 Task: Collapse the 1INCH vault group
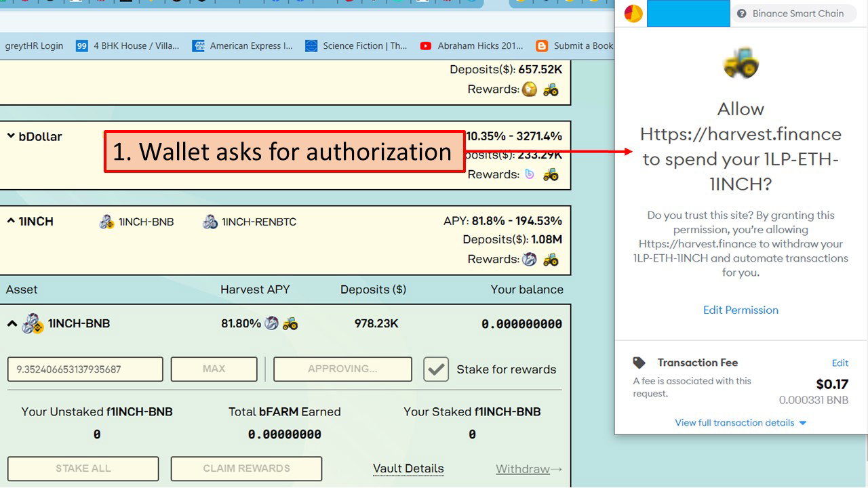(x=11, y=221)
